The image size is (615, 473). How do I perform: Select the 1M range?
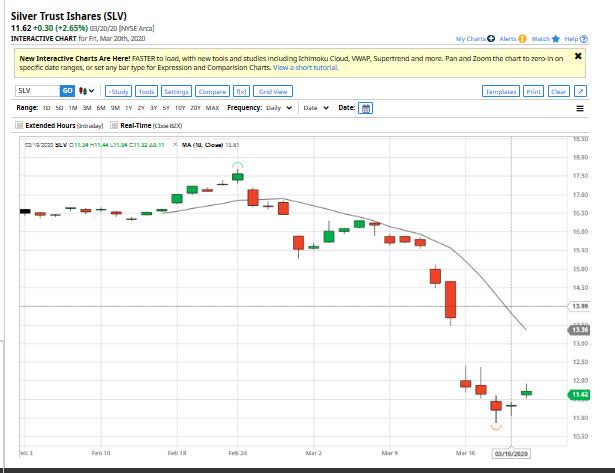pos(73,108)
